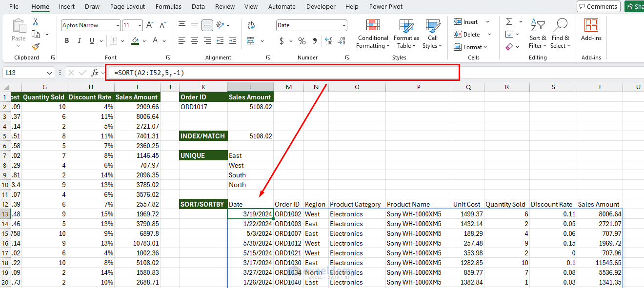The width and height of the screenshot is (644, 288).
Task: Select cell ORD1017 under Order ID
Action: (x=203, y=107)
